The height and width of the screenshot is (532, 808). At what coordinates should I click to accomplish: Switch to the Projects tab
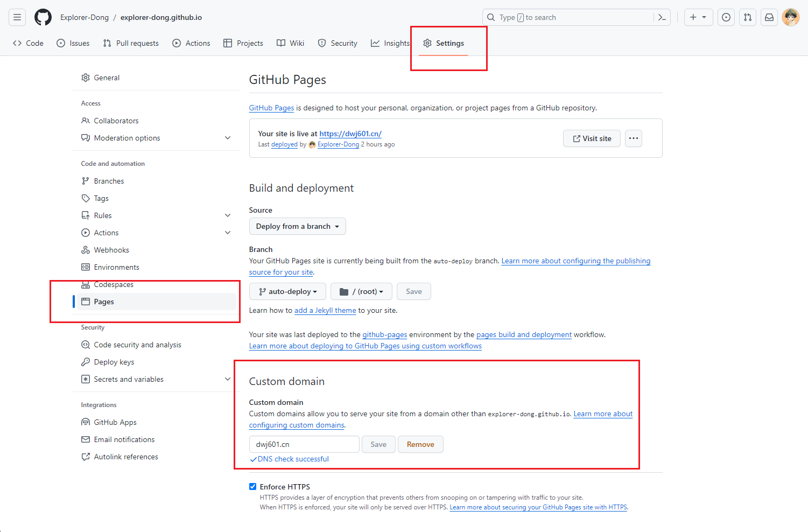coord(243,43)
